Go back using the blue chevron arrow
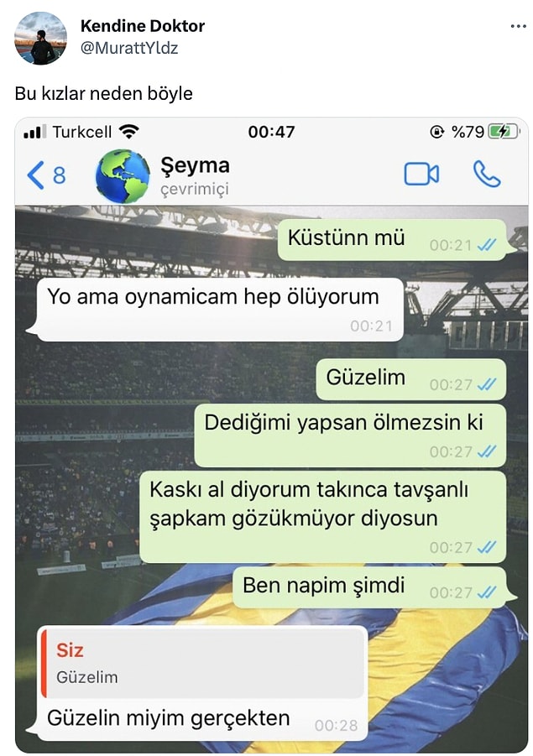Image resolution: width=533 pixels, height=756 pixels. (x=36, y=175)
